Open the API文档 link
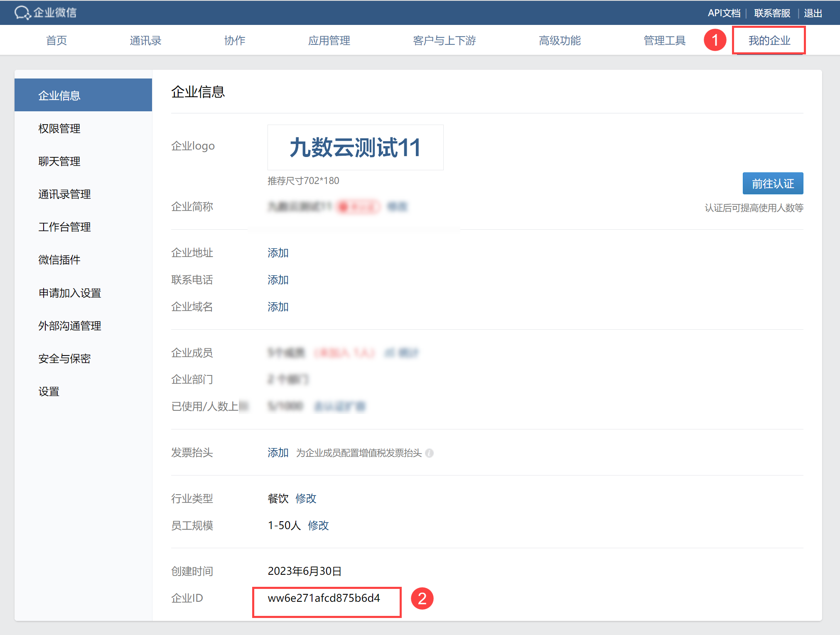The width and height of the screenshot is (840, 635). (724, 13)
